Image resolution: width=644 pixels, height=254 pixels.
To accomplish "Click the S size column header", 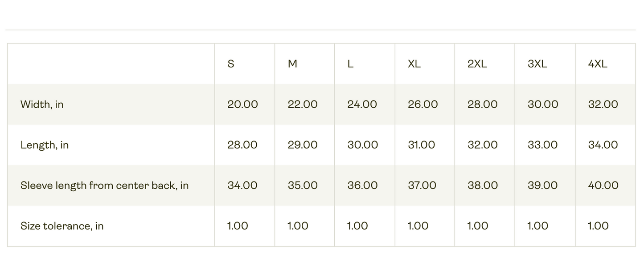I will (x=231, y=64).
